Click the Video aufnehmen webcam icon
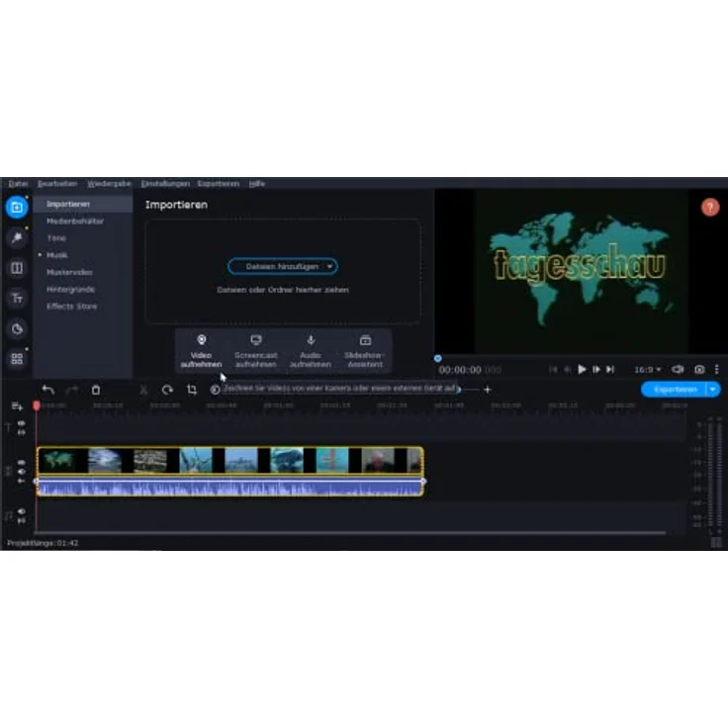 tap(202, 340)
